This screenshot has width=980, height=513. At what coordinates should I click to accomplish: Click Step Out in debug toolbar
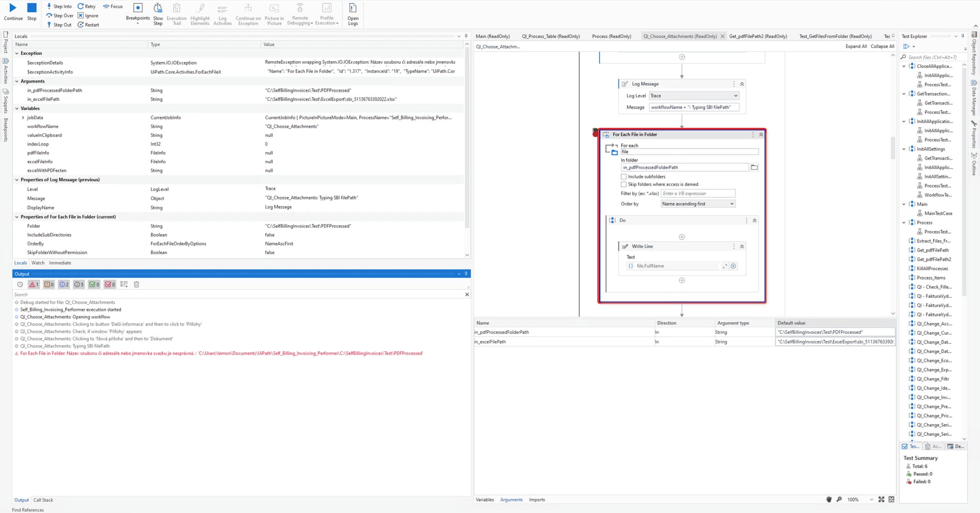(59, 25)
